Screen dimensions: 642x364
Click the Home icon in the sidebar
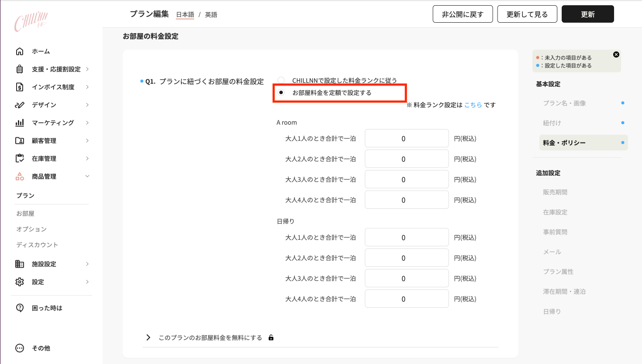[x=20, y=51]
